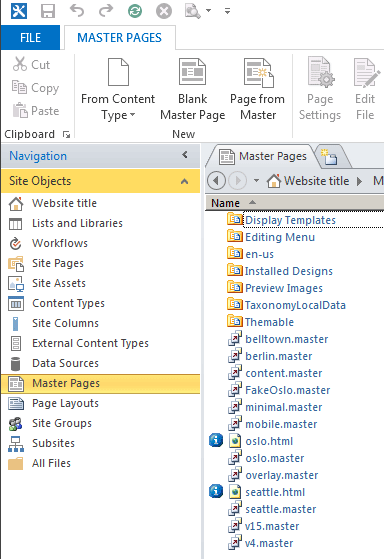This screenshot has width=384, height=559.
Task: Click the Back navigation arrow
Action: point(216,181)
